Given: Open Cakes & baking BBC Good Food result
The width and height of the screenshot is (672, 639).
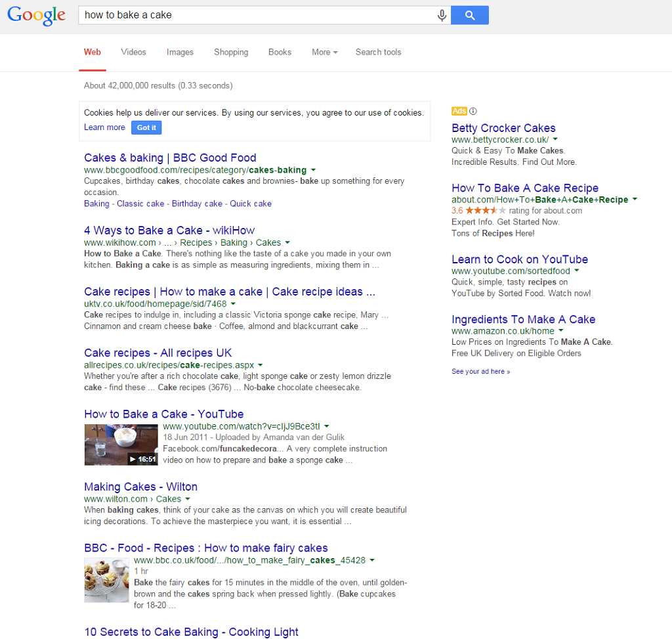Looking at the screenshot, I should pyautogui.click(x=170, y=158).
